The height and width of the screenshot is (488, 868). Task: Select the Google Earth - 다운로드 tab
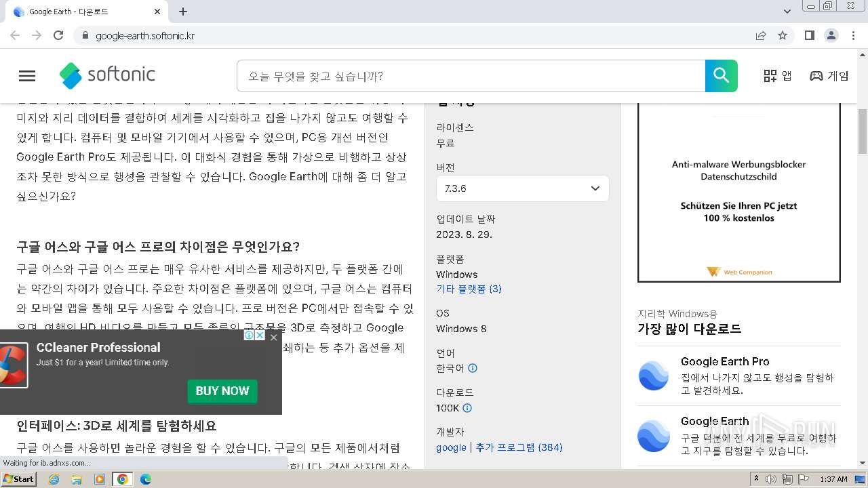pyautogui.click(x=87, y=12)
